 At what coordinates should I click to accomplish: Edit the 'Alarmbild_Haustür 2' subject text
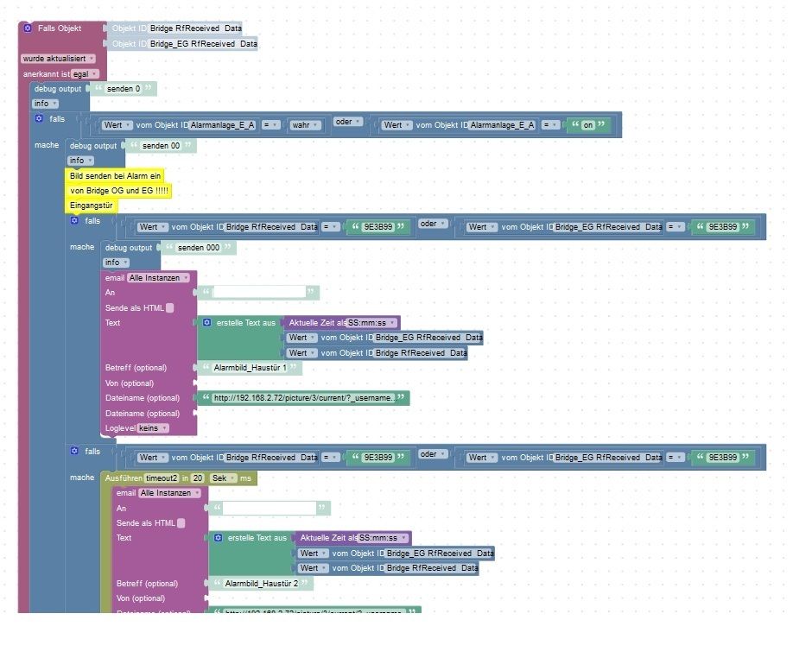pyautogui.click(x=262, y=584)
